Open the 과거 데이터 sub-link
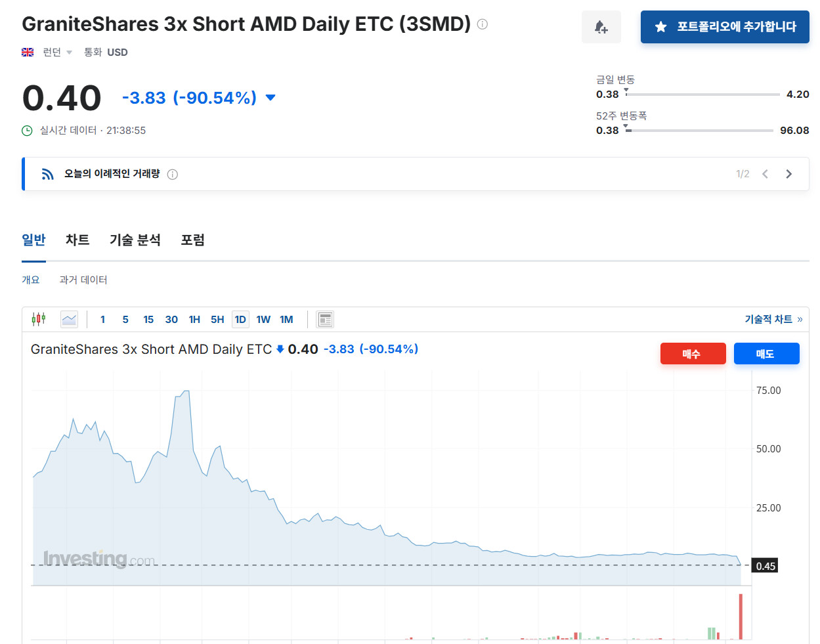The image size is (820, 644). tap(83, 280)
